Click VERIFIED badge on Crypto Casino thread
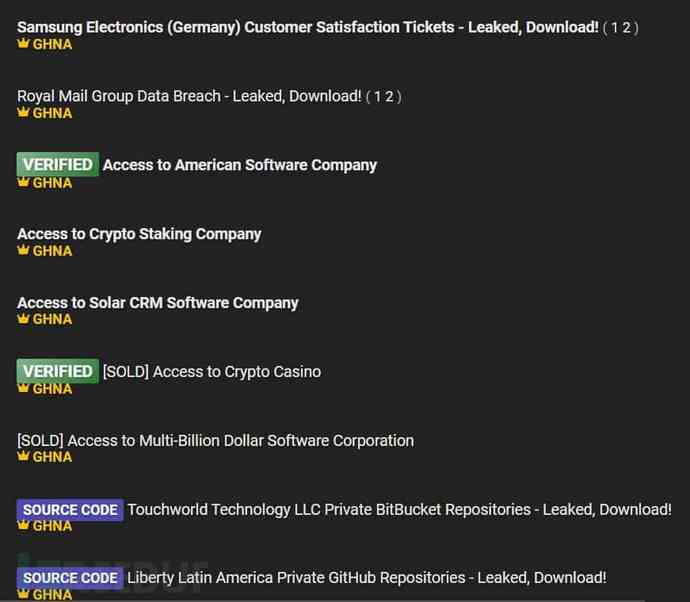Viewport: 690px width, 602px height. click(x=58, y=372)
